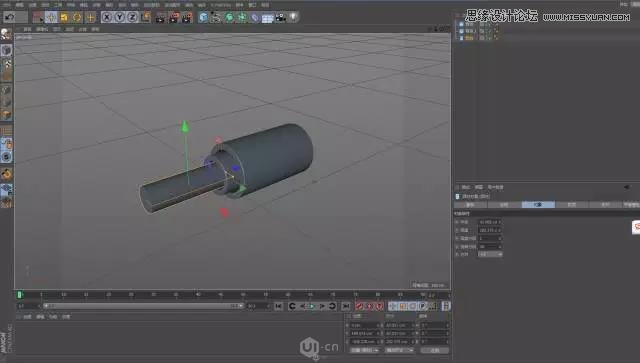Toggle the X axis lock
This screenshot has height=363, width=640.
click(x=107, y=17)
